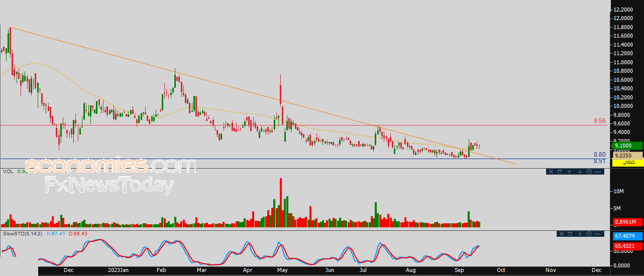Select the 8.80 support level label

point(599,155)
